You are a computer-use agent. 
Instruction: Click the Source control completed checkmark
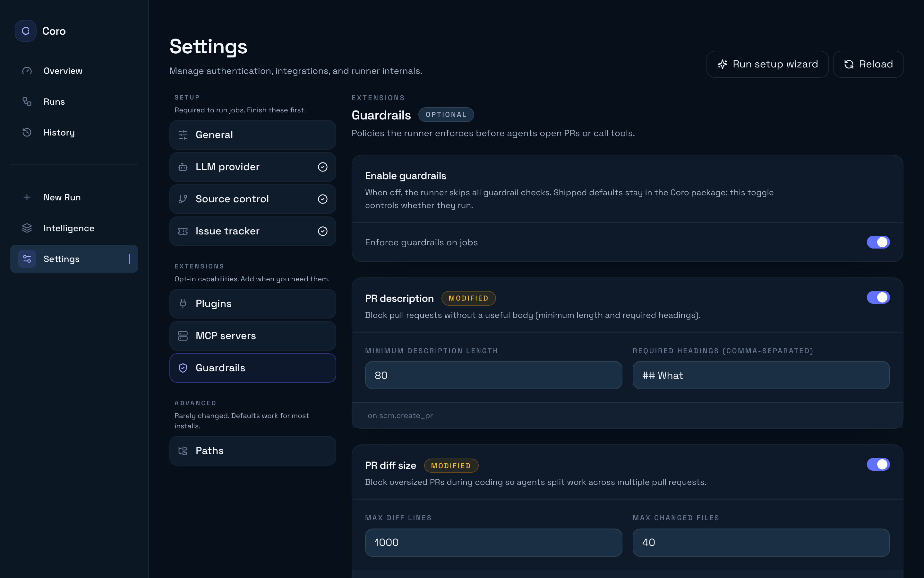[x=323, y=199]
